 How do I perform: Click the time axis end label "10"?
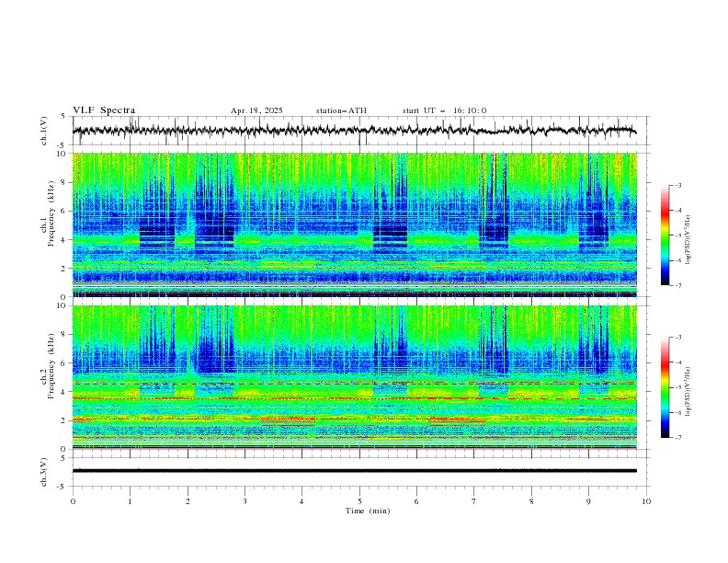click(646, 501)
